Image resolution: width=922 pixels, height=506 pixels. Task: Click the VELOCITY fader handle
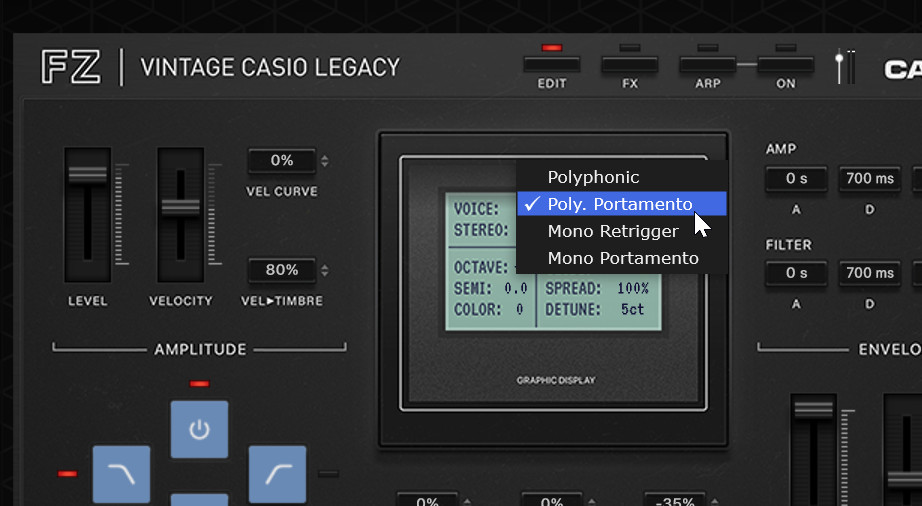click(x=180, y=189)
